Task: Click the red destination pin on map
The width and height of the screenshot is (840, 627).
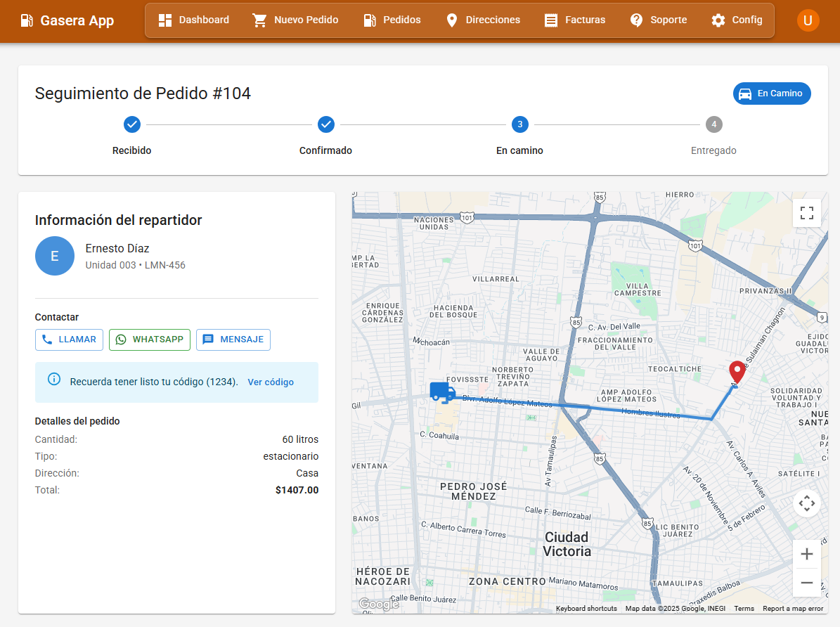Action: click(x=737, y=371)
